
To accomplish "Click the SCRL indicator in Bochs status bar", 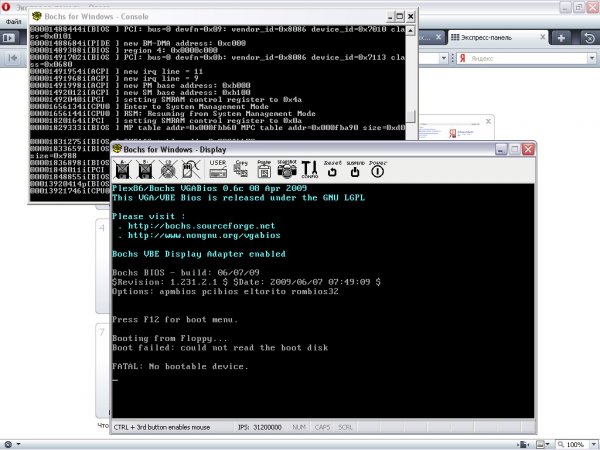I will pyautogui.click(x=345, y=427).
